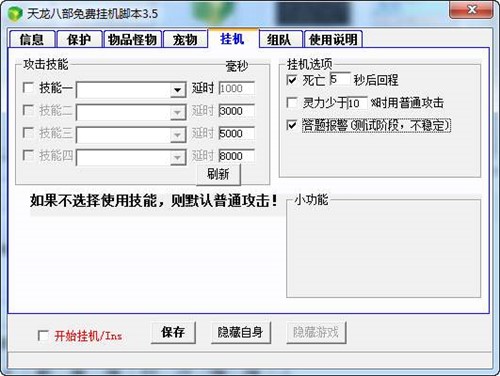The height and width of the screenshot is (376, 500).
Task: View the 使用说明 tab
Action: (333, 40)
